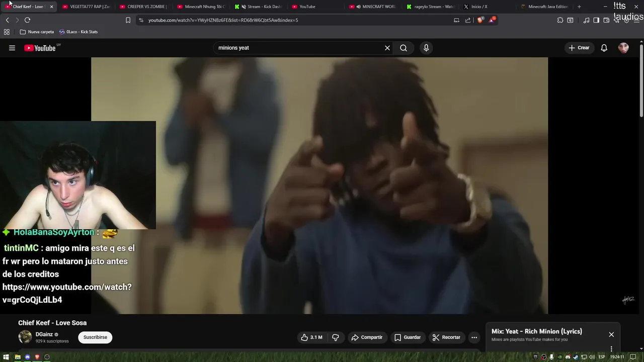
Task: Dislike the Love Sosa video
Action: (336, 337)
